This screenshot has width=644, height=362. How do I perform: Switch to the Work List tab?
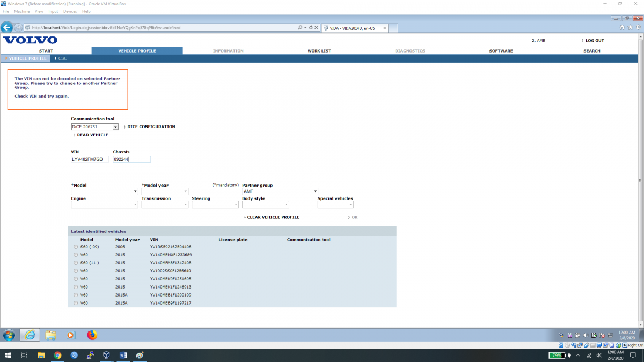pos(319,51)
